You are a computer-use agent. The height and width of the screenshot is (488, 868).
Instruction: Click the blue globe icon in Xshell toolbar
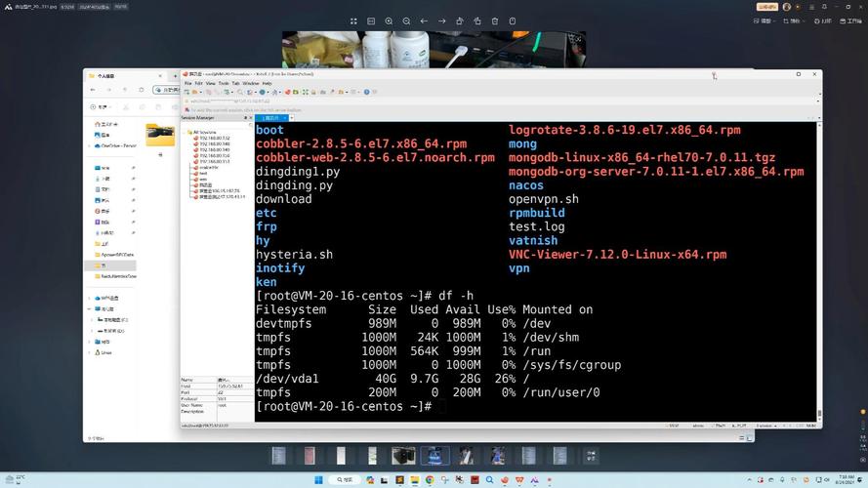point(263,92)
